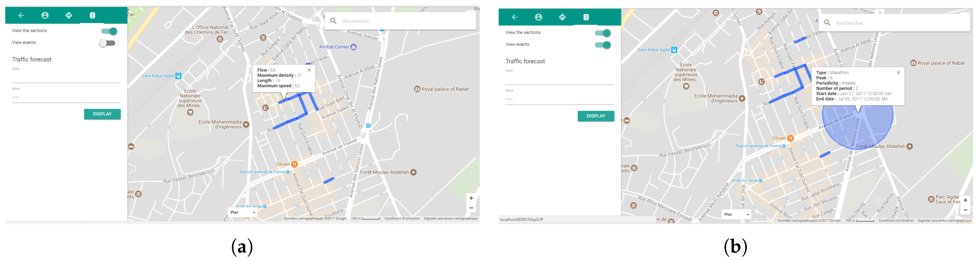Screen dimensions: 980x262
Task: Enable the switched-off View events toggle
Action: [107, 43]
